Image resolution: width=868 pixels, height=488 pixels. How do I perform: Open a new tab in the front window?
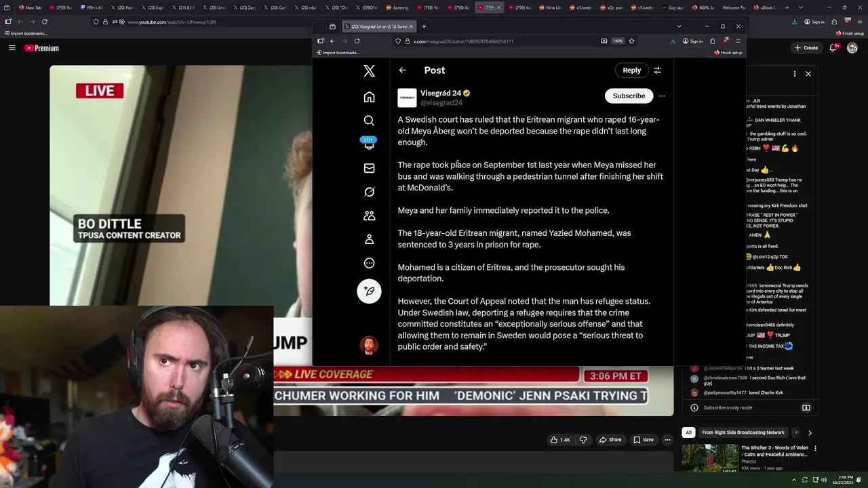coord(424,26)
